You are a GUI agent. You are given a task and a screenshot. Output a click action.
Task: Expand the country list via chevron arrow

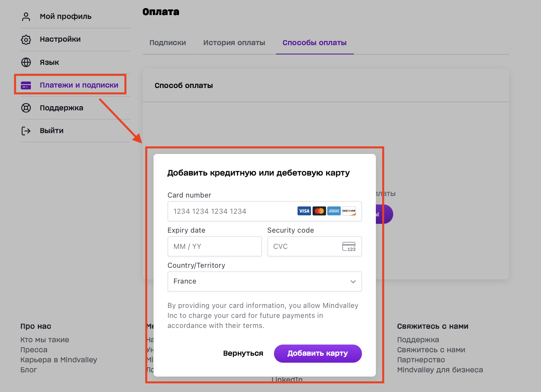point(353,282)
